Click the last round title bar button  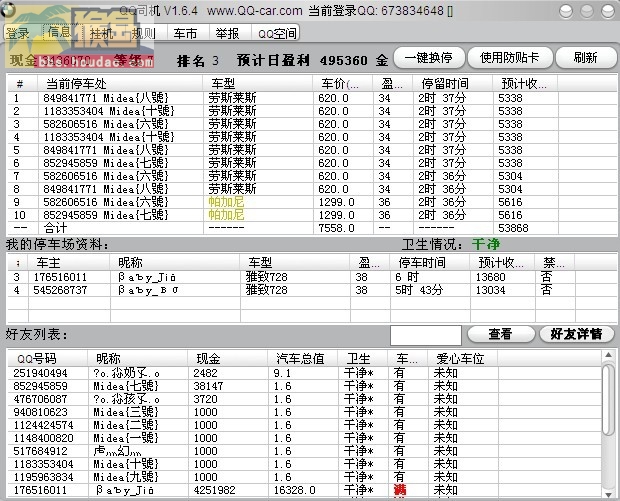608,11
